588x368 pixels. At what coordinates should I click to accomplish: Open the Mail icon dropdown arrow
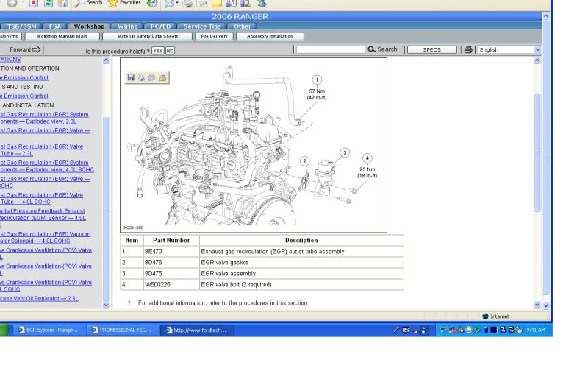[176, 3]
